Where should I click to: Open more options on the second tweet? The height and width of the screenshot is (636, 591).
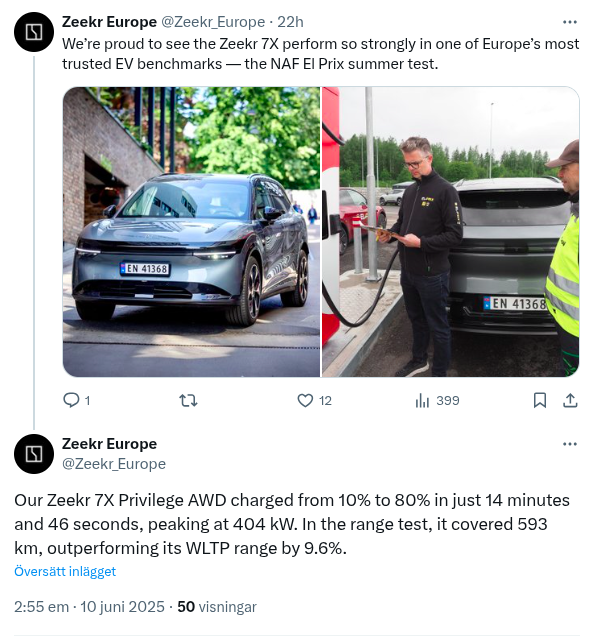pos(570,444)
